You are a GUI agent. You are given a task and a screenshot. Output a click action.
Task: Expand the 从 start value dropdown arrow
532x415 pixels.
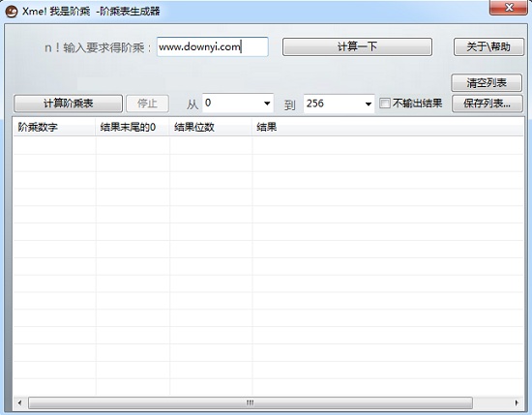pos(267,104)
